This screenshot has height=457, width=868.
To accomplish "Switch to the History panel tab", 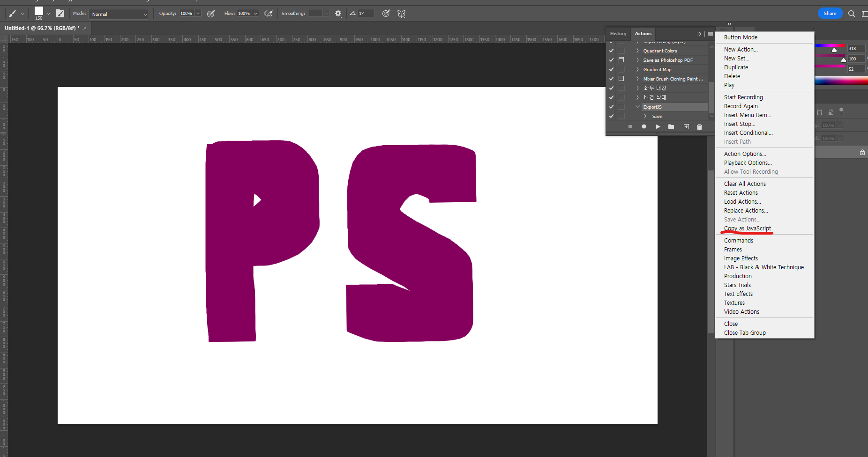I will click(618, 34).
